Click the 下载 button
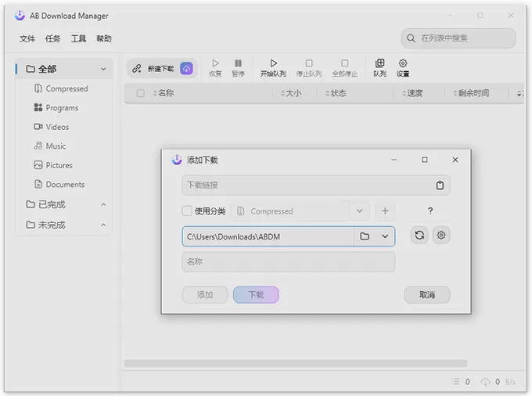532x396 pixels. 256,295
